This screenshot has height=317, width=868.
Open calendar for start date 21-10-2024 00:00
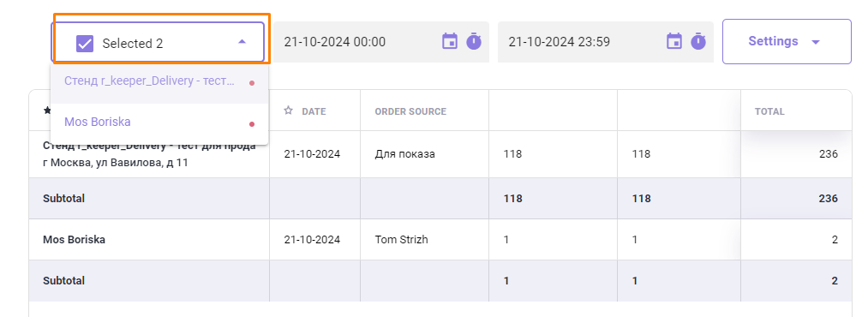[450, 41]
